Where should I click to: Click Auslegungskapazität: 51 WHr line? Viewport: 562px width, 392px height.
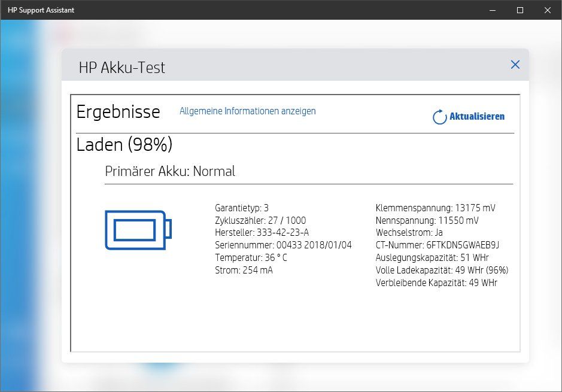(x=432, y=257)
